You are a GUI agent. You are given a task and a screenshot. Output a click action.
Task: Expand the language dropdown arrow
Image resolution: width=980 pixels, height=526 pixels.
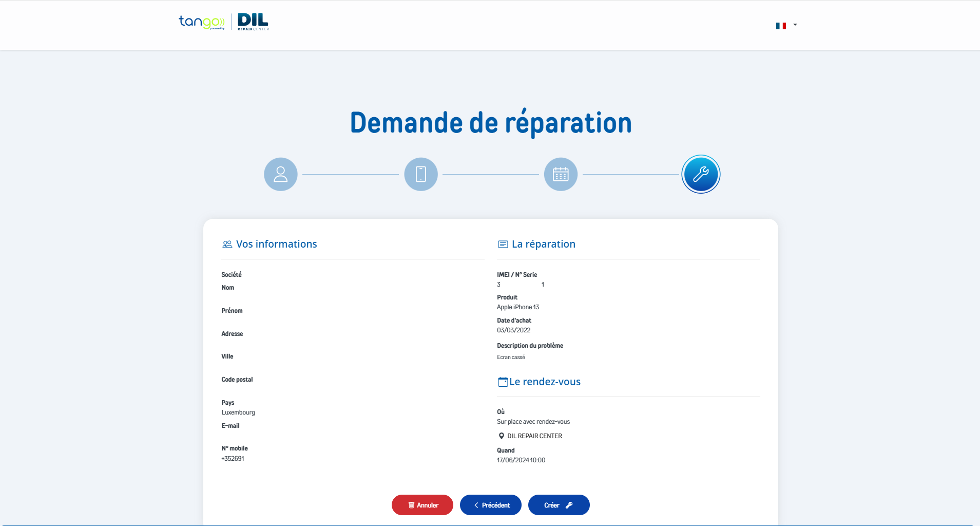click(795, 25)
